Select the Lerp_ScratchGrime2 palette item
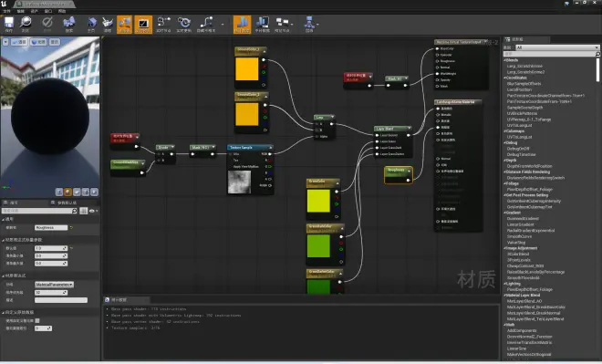Screen dimensions: 602x364 click(x=525, y=72)
